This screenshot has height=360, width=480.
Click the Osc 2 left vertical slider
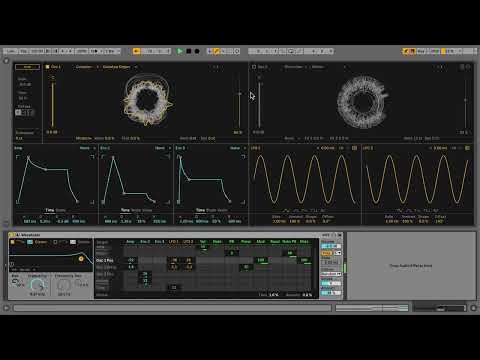pyautogui.click(x=259, y=104)
